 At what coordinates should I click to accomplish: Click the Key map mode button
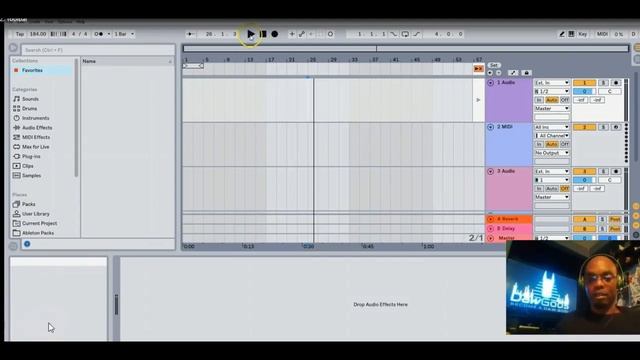click(582, 34)
